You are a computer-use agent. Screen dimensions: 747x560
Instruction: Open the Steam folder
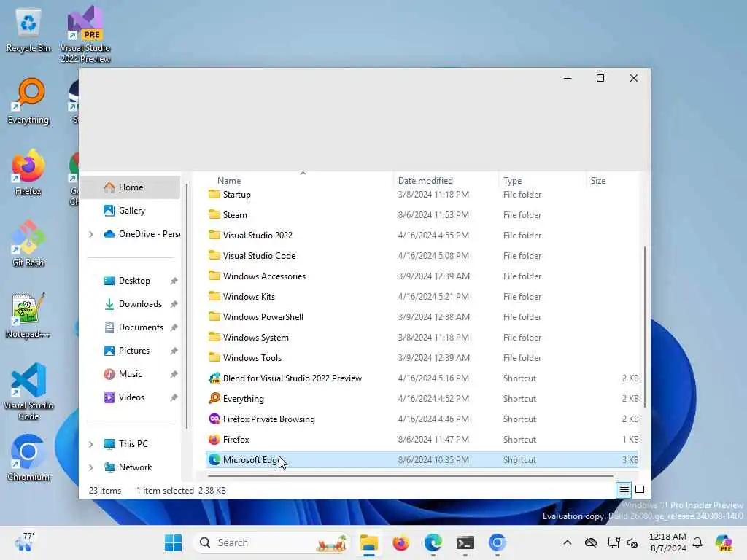235,215
